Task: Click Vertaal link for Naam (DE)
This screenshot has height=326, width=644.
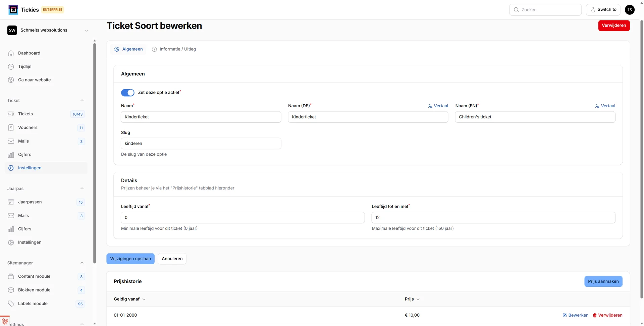Action: point(438,106)
